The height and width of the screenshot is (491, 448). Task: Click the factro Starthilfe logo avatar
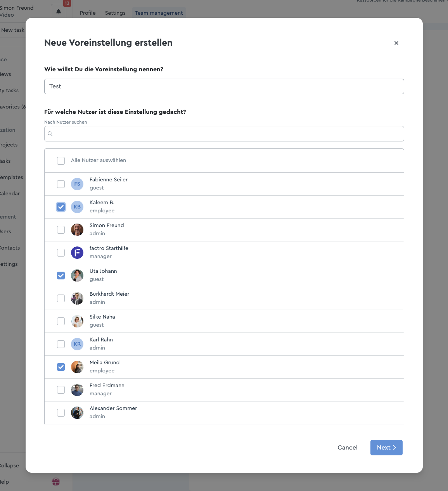77,253
